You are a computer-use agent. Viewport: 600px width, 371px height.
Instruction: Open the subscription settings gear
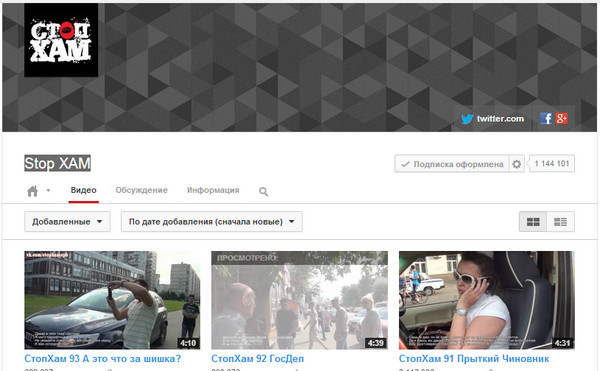(517, 164)
